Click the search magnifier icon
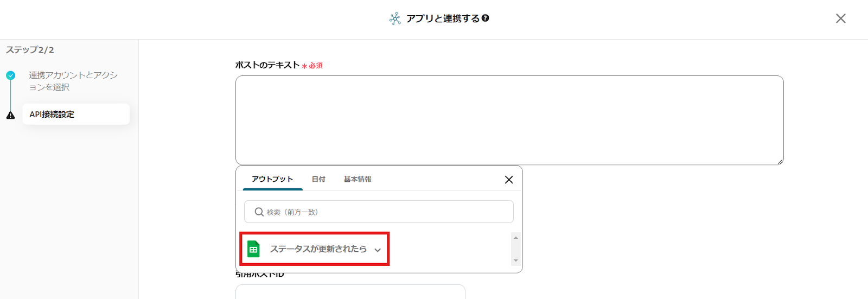 [259, 212]
